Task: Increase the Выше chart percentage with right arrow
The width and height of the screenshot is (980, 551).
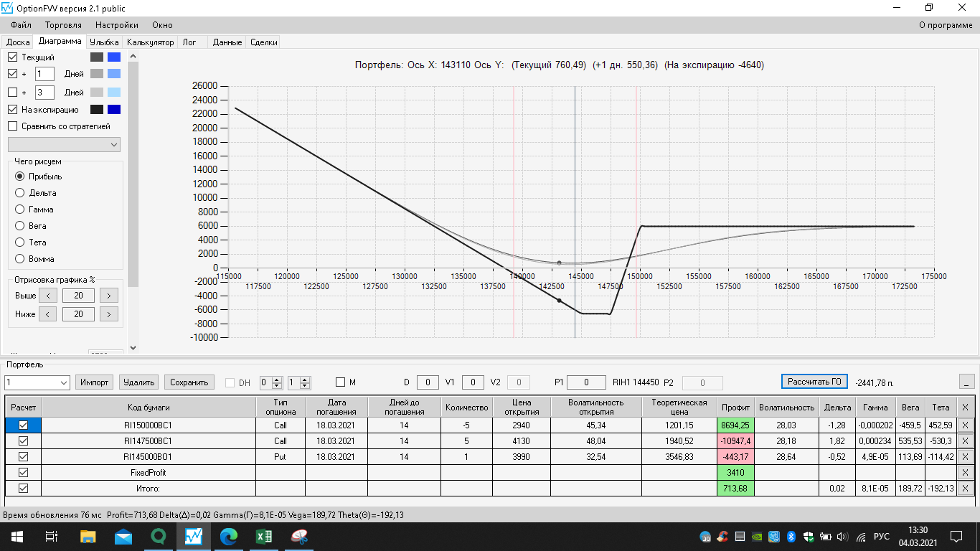Action: [109, 295]
